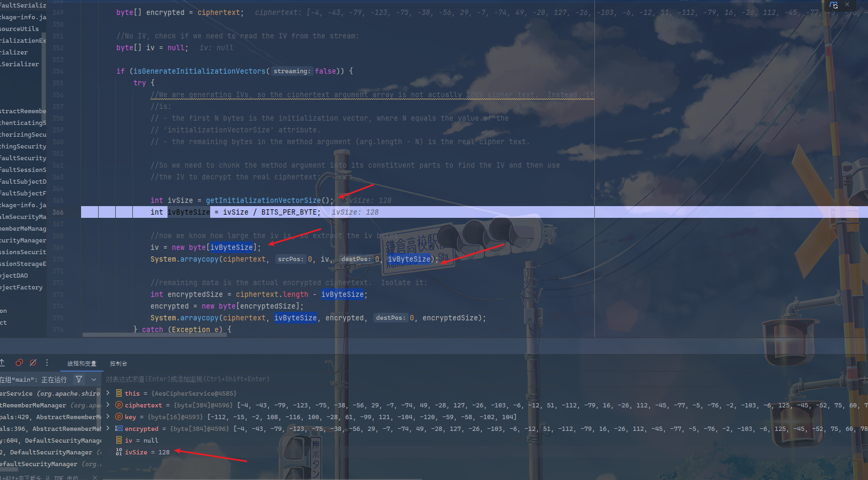The height and width of the screenshot is (480, 868).
Task: Select bottom stack frame 'efaultSecurityManager (org.'
Action: click(50, 464)
